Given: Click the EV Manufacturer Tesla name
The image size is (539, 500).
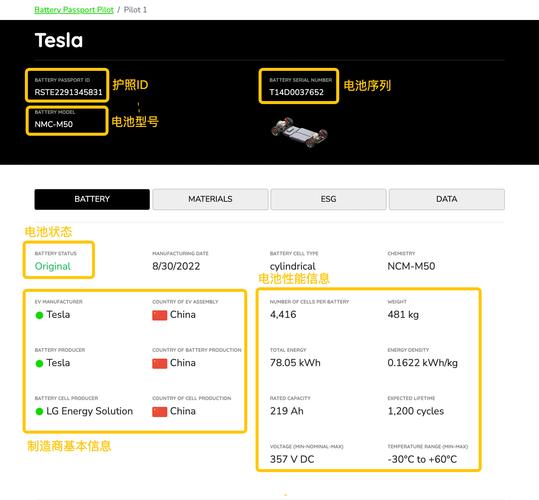Looking at the screenshot, I should point(58,314).
